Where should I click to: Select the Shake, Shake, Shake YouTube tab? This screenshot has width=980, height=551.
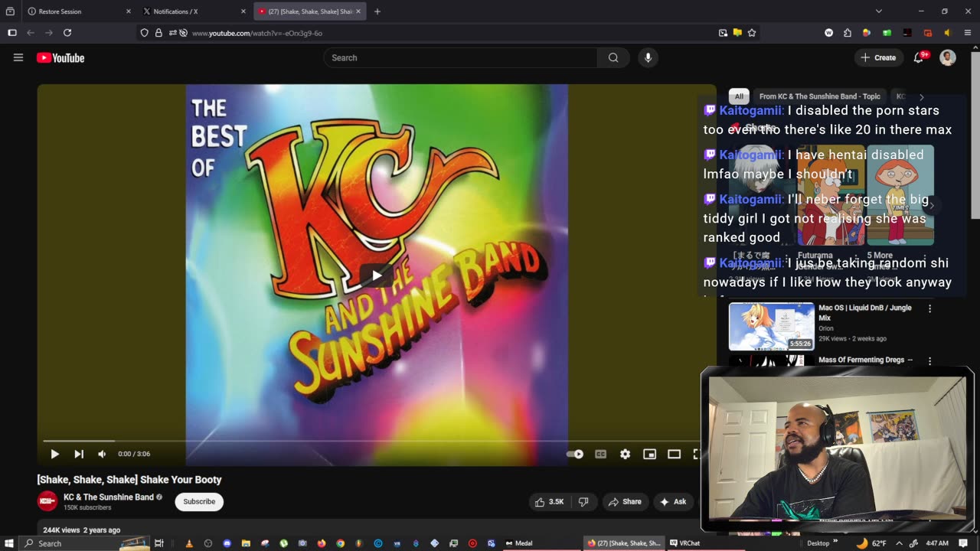(x=310, y=11)
